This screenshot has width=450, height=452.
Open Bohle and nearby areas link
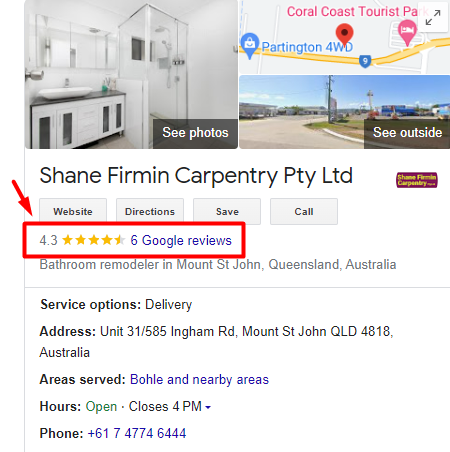199,380
